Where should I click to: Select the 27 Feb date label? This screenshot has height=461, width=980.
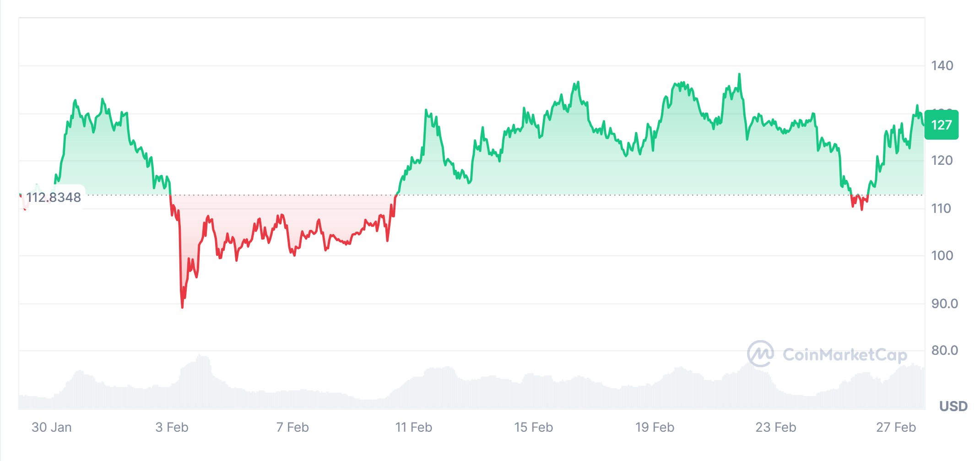point(896,427)
